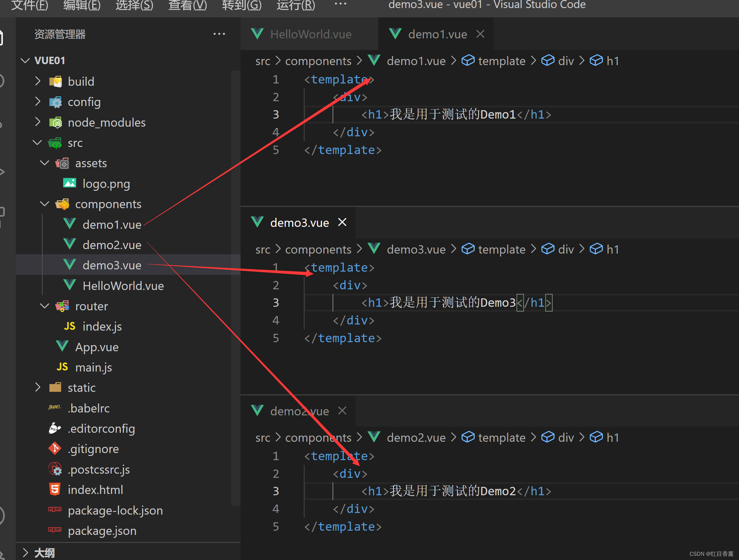Close the demo2.vue editor tab
The image size is (739, 560).
342,411
